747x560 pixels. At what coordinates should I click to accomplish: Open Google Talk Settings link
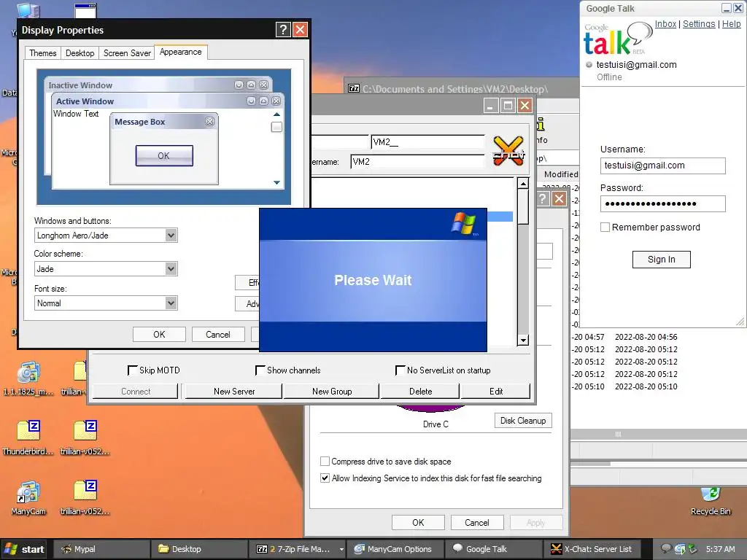(699, 24)
